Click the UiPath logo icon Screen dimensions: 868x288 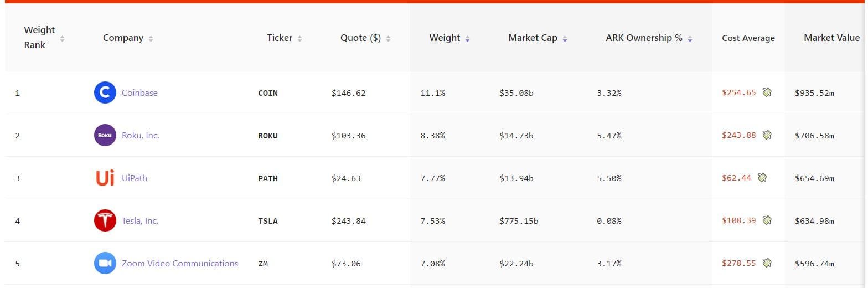[105, 178]
